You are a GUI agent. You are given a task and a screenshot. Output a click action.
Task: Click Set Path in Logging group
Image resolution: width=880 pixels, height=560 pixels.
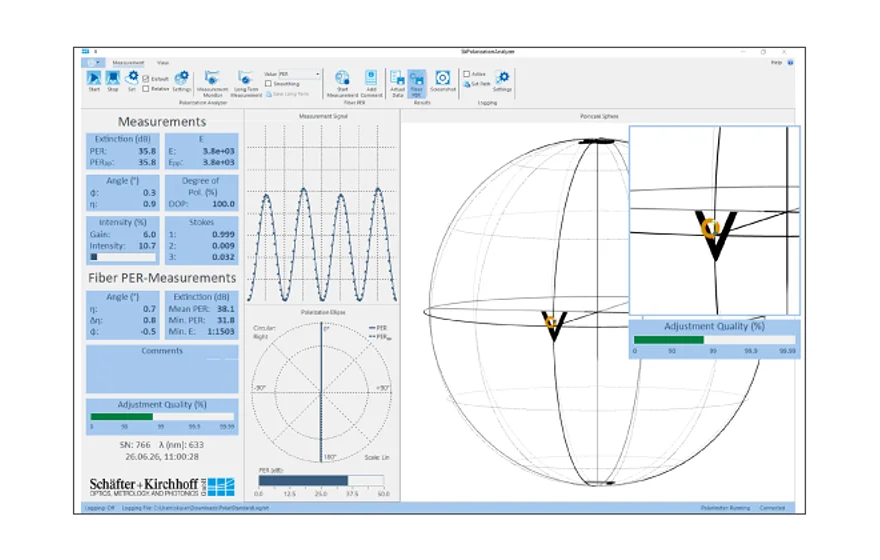477,84
